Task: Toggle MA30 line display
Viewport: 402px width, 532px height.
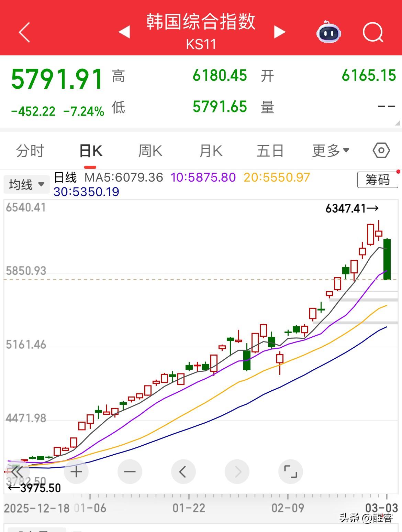Action: pyautogui.click(x=86, y=193)
